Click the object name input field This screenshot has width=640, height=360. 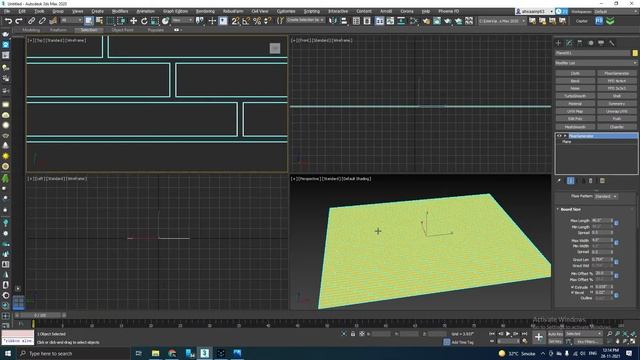tap(593, 53)
